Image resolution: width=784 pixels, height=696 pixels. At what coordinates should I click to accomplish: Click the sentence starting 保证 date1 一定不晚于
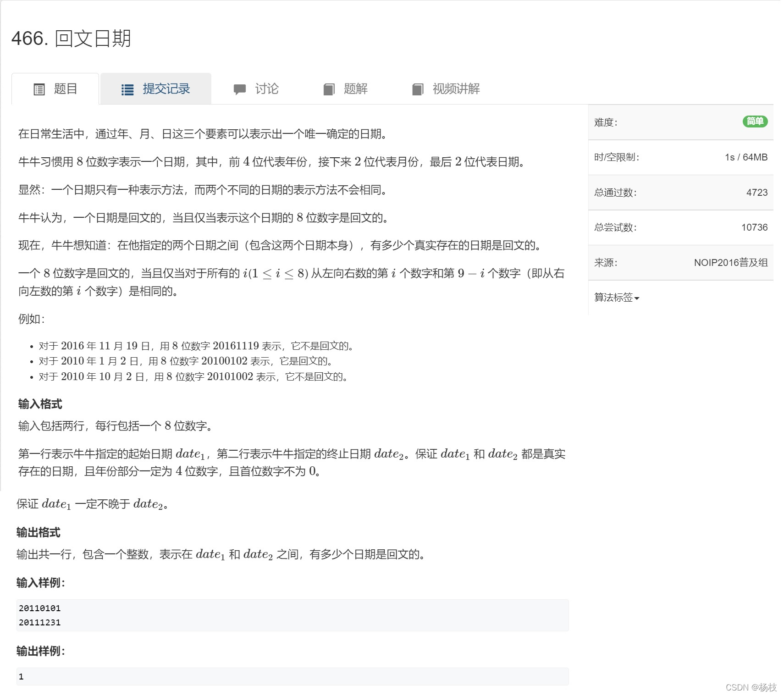[x=92, y=504]
